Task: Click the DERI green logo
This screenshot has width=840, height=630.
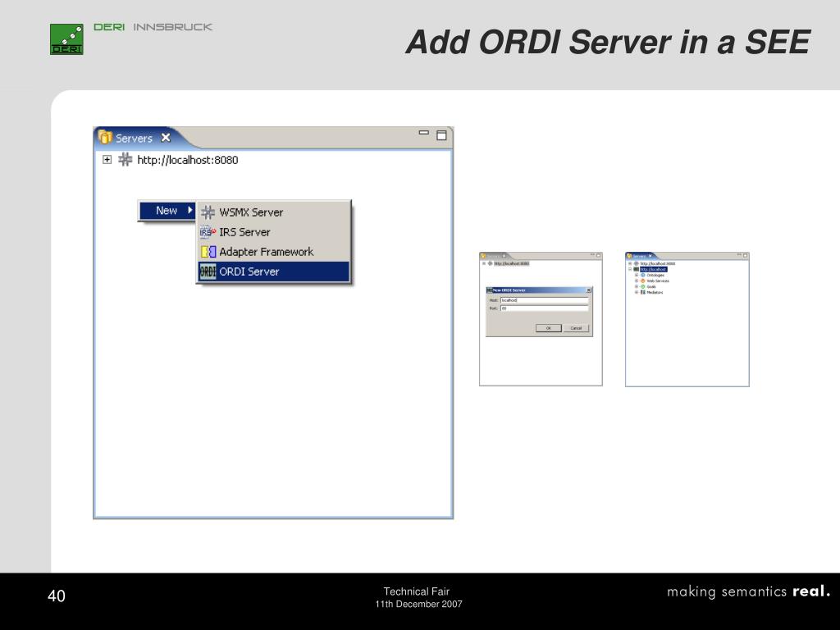Action: pos(66,39)
